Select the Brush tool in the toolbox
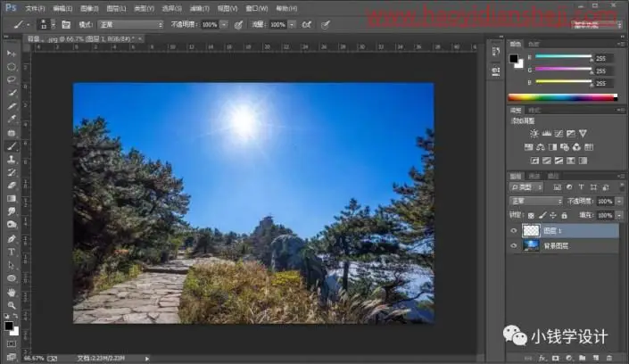Image resolution: width=629 pixels, height=364 pixels. 12,146
